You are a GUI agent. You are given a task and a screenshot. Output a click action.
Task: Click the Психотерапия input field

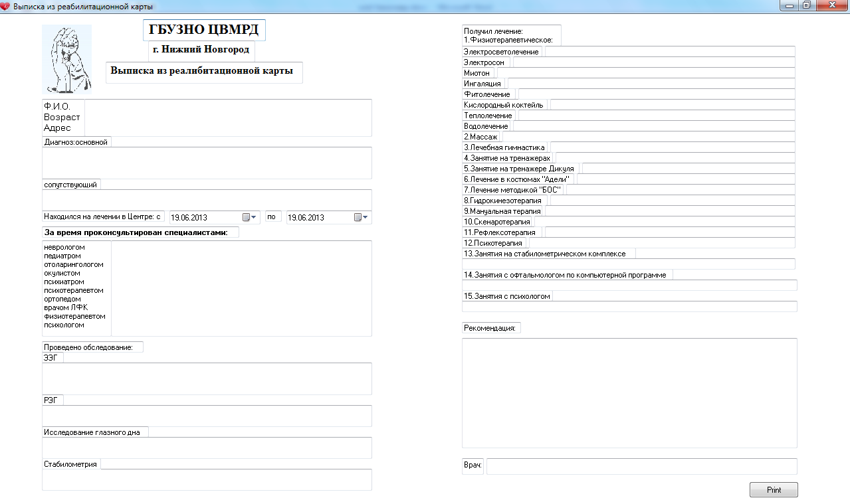(662, 242)
